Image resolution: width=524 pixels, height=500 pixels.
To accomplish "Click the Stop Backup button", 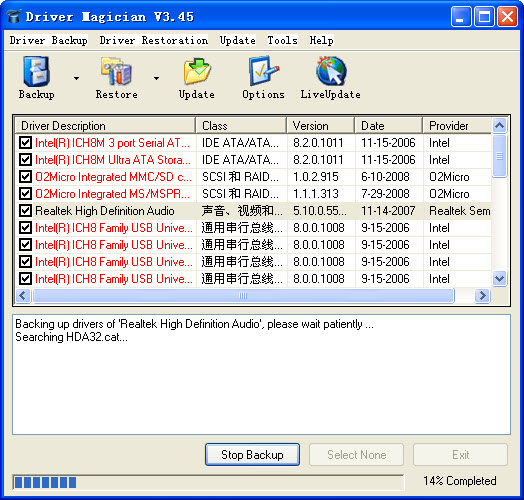I will click(252, 455).
